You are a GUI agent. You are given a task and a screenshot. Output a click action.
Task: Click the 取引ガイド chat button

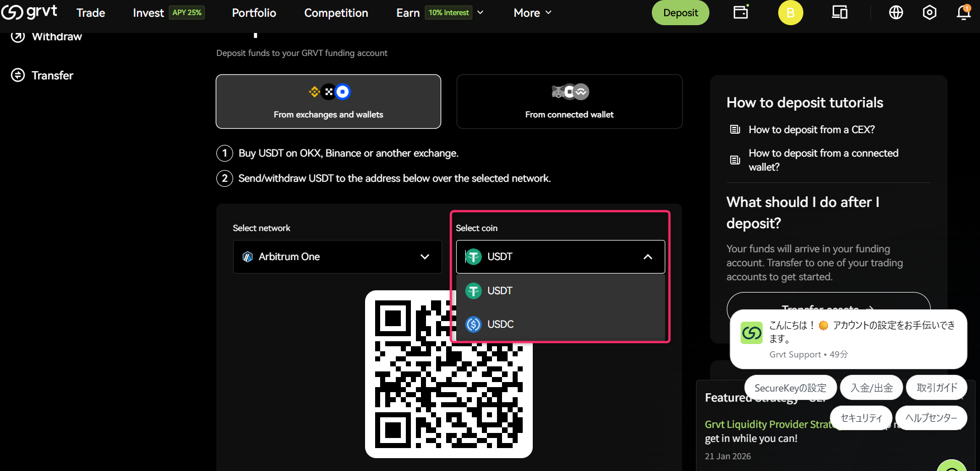[x=937, y=388]
